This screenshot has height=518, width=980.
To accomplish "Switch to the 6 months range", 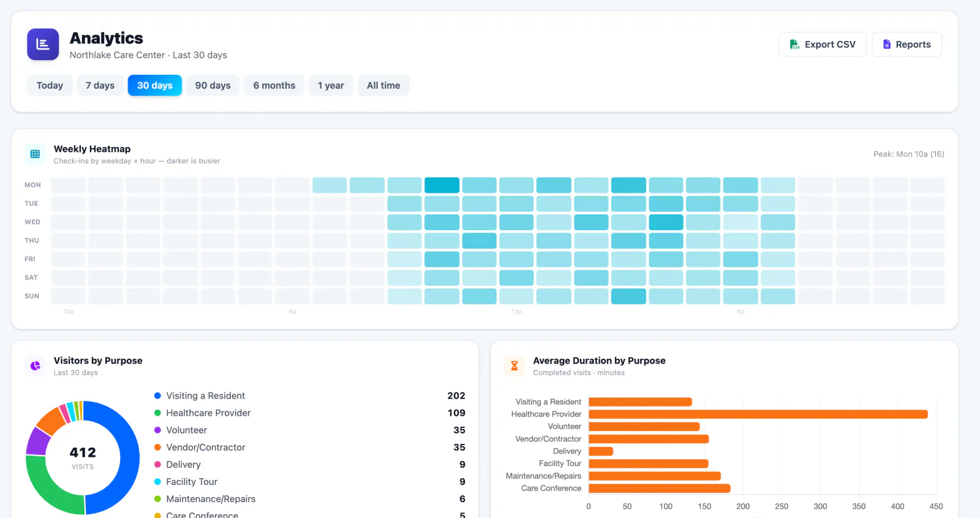I will point(274,86).
